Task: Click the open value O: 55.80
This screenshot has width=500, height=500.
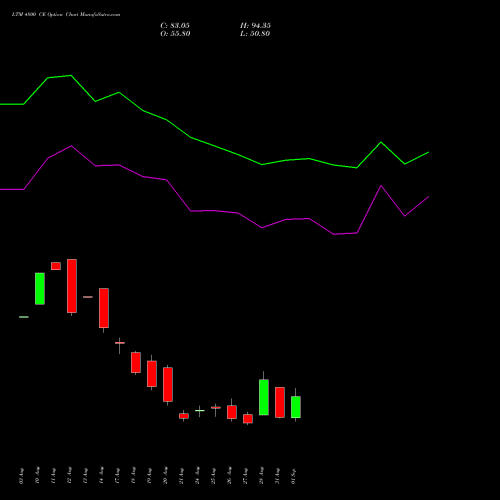Action: pyautogui.click(x=175, y=34)
